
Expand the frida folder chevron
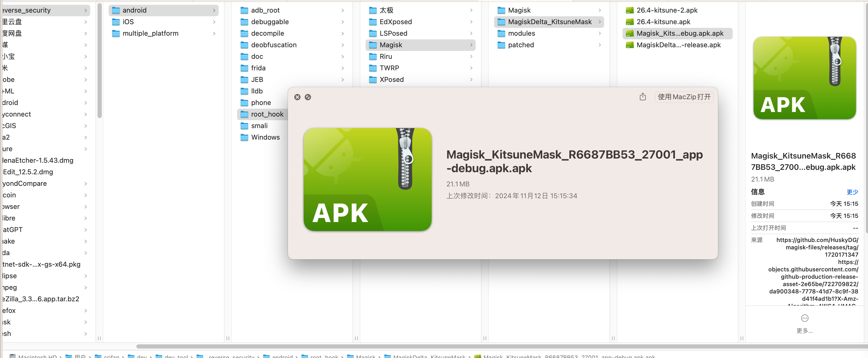tap(343, 68)
